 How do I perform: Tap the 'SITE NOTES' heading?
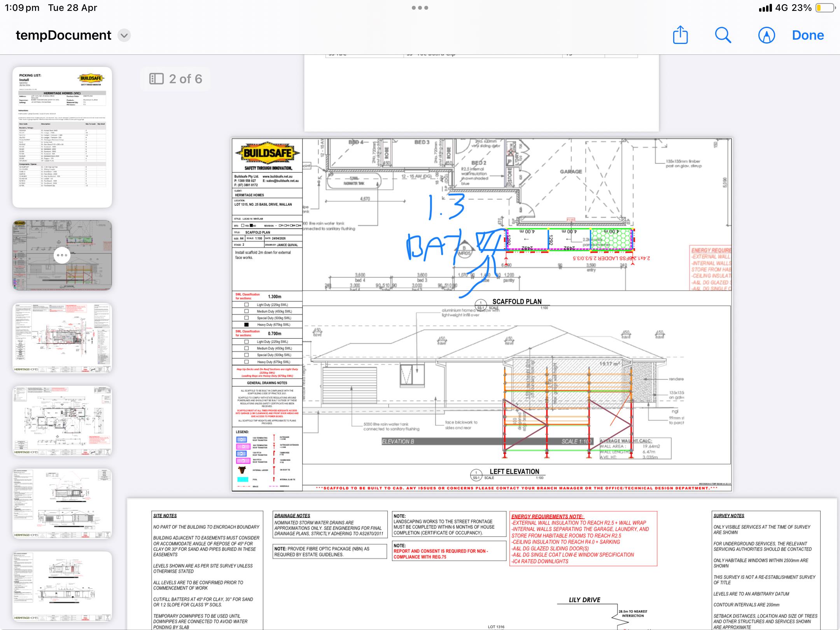[x=165, y=516]
